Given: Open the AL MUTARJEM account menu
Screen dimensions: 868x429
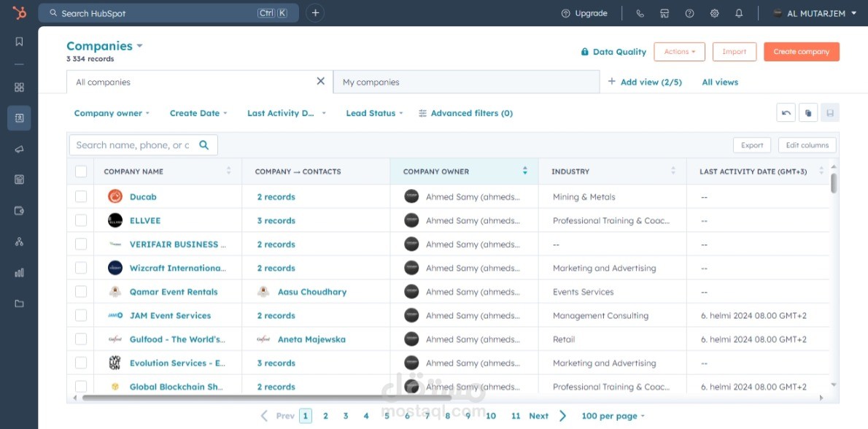Looking at the screenshot, I should pyautogui.click(x=815, y=13).
